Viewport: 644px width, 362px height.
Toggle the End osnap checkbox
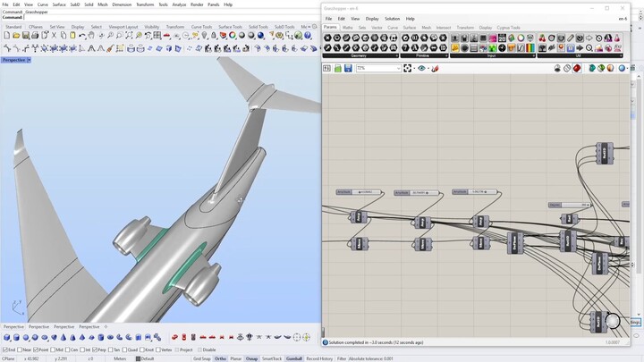click(x=4, y=349)
